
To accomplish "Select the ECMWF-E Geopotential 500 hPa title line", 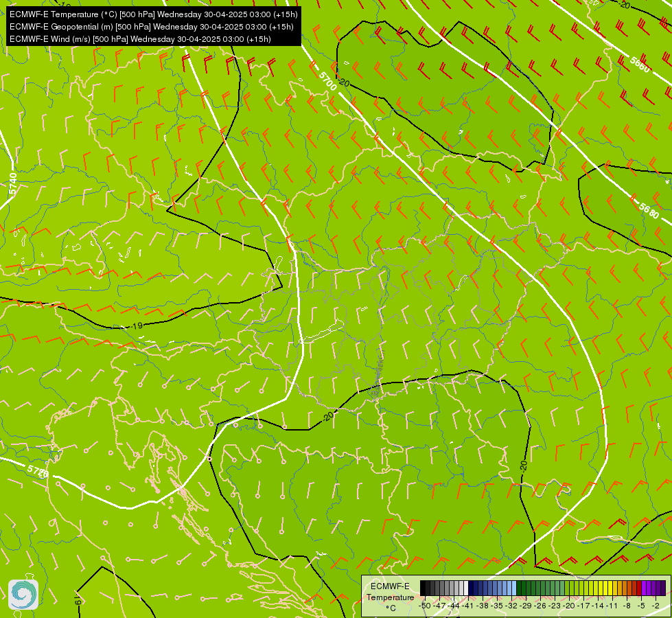I will tap(151, 27).
